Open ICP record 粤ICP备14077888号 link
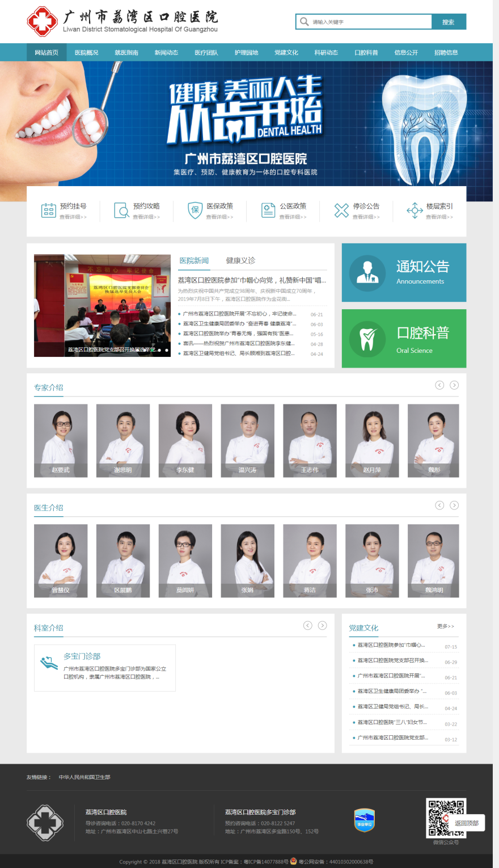The height and width of the screenshot is (868, 499). click(x=266, y=862)
